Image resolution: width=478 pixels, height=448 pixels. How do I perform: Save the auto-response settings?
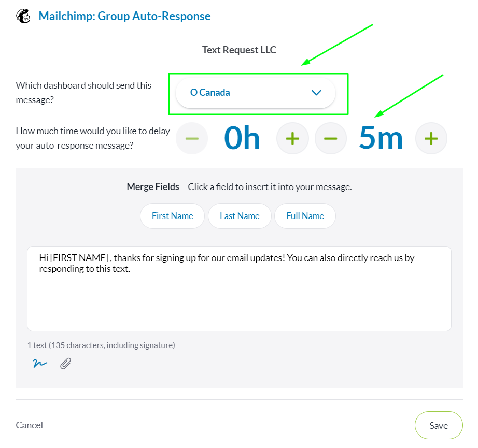(439, 425)
